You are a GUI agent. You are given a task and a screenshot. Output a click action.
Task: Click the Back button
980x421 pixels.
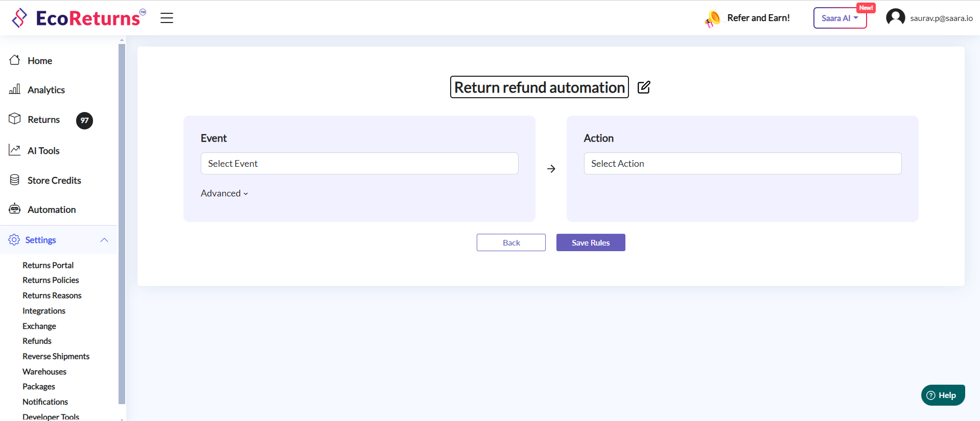511,242
